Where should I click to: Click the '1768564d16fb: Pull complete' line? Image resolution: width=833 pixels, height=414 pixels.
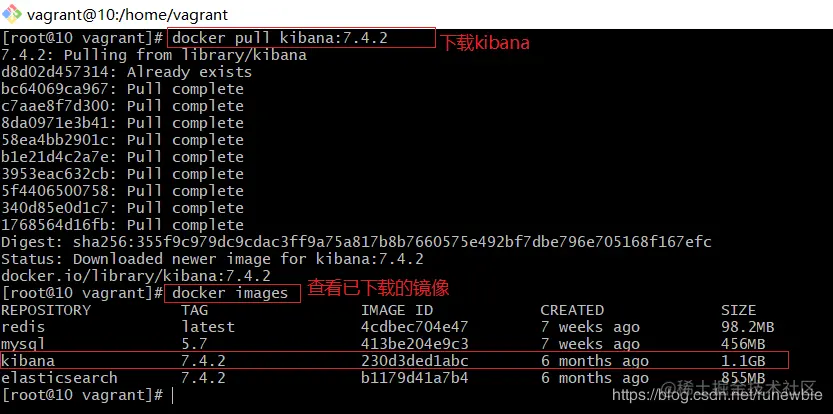122,225
